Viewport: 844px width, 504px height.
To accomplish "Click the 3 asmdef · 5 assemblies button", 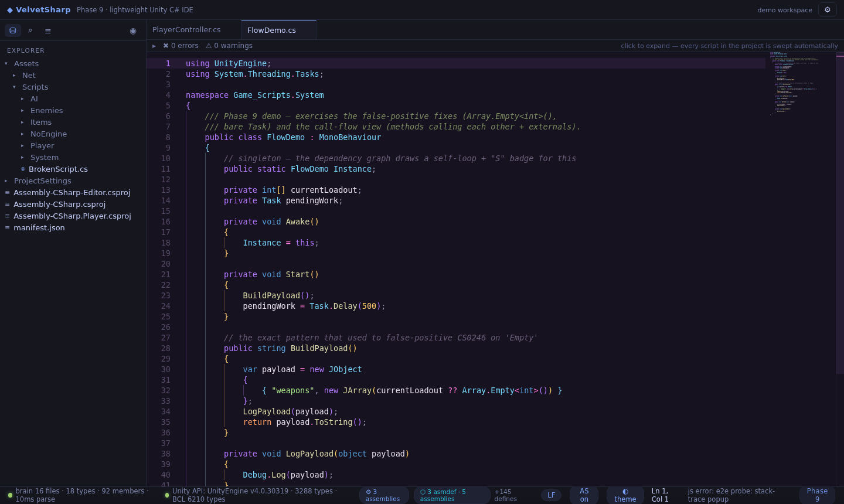I will [452, 495].
